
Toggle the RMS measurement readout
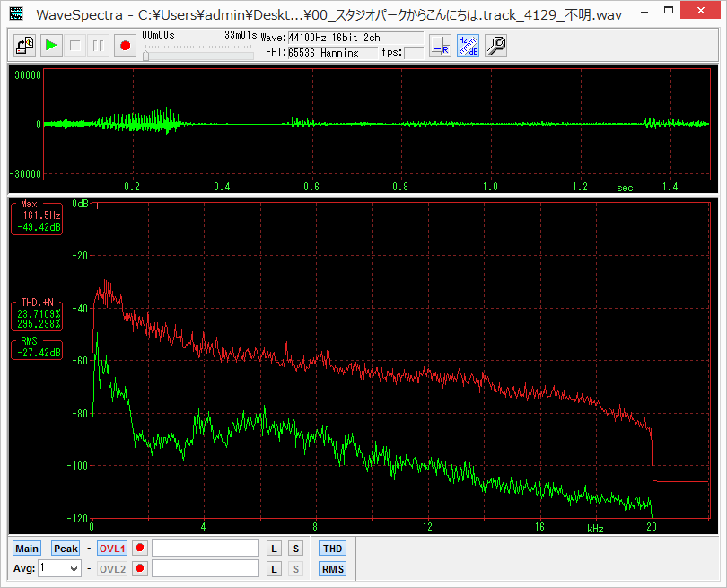coord(333,569)
